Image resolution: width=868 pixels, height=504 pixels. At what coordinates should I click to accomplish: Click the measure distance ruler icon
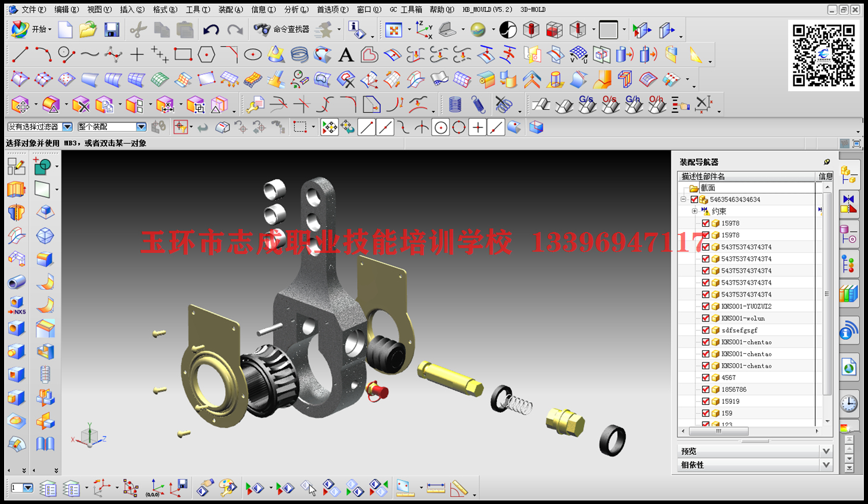pyautogui.click(x=436, y=488)
